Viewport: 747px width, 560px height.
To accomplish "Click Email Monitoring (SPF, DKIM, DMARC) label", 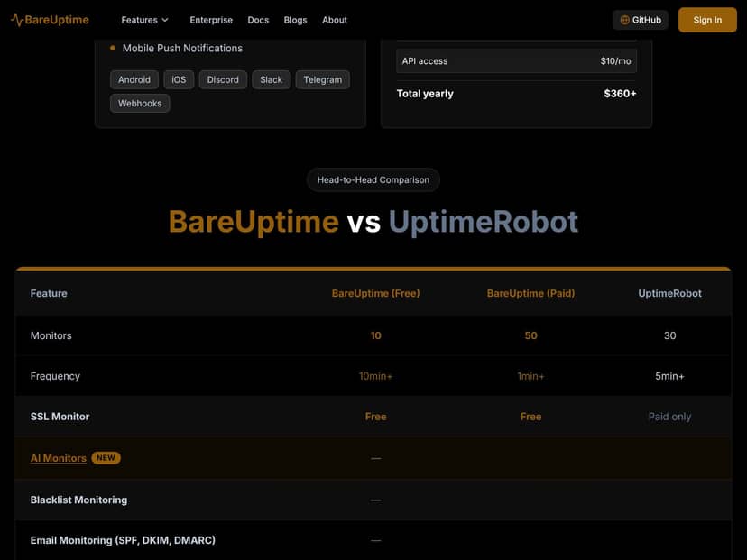I will click(x=123, y=540).
